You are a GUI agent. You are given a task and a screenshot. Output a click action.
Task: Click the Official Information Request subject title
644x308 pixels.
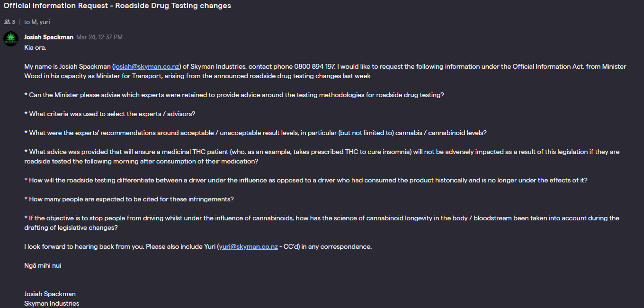pos(117,6)
